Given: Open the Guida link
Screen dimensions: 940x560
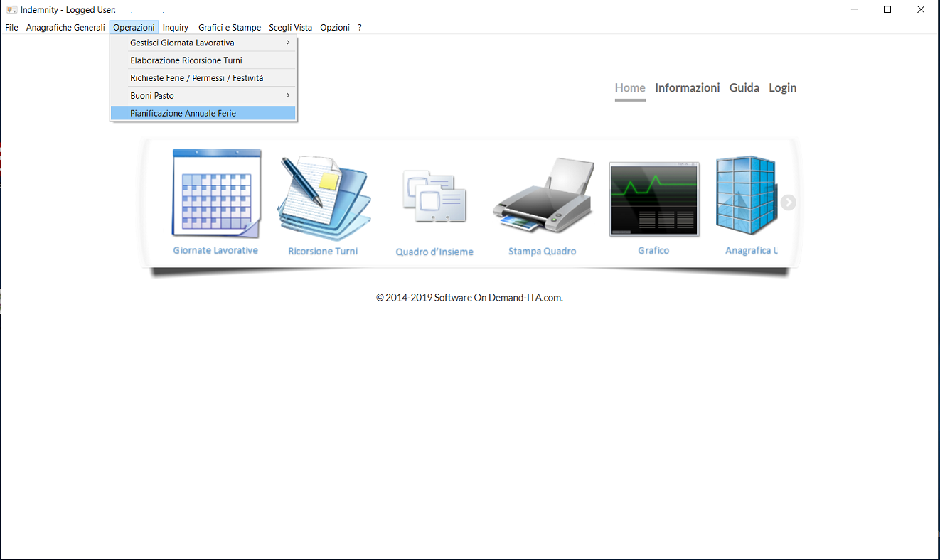Looking at the screenshot, I should [x=744, y=88].
